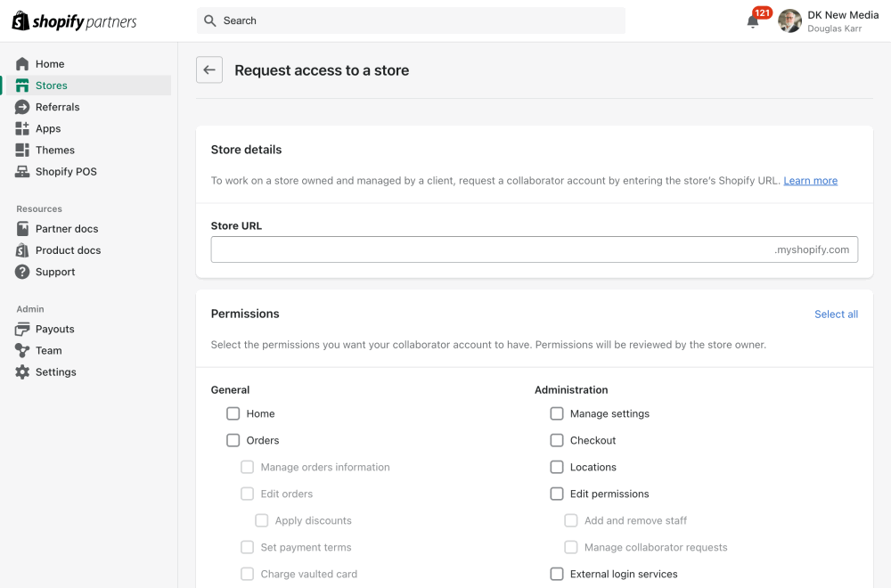Click the "Request access to a store" heading
891x588 pixels.
(x=322, y=70)
